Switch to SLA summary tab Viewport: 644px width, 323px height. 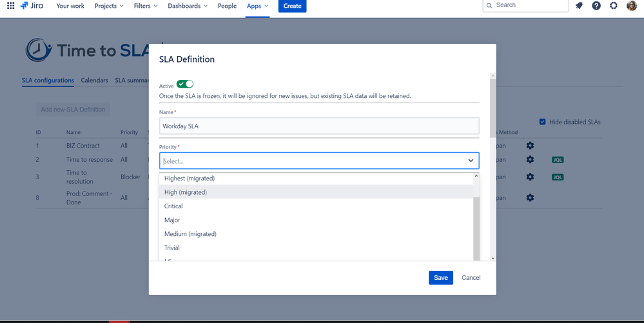(132, 80)
